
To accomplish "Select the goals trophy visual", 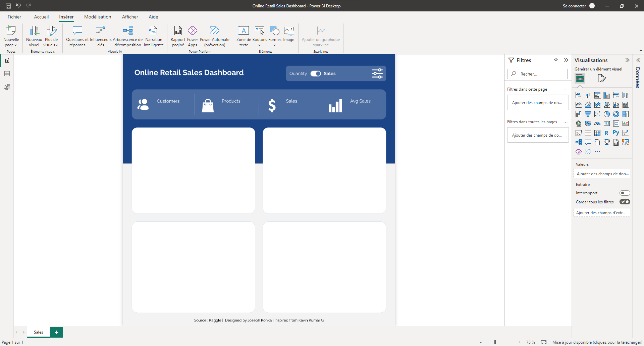I will coord(606,143).
